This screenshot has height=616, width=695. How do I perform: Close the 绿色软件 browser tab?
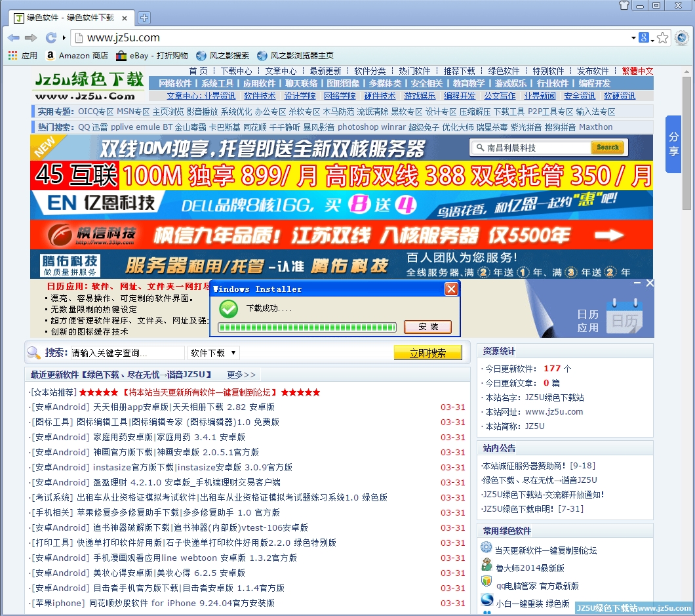125,18
